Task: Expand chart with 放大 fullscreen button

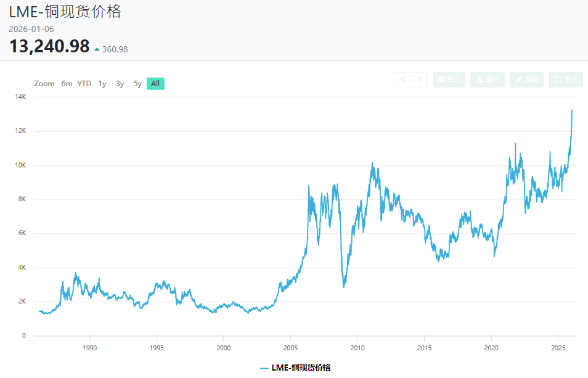Action: [x=565, y=79]
